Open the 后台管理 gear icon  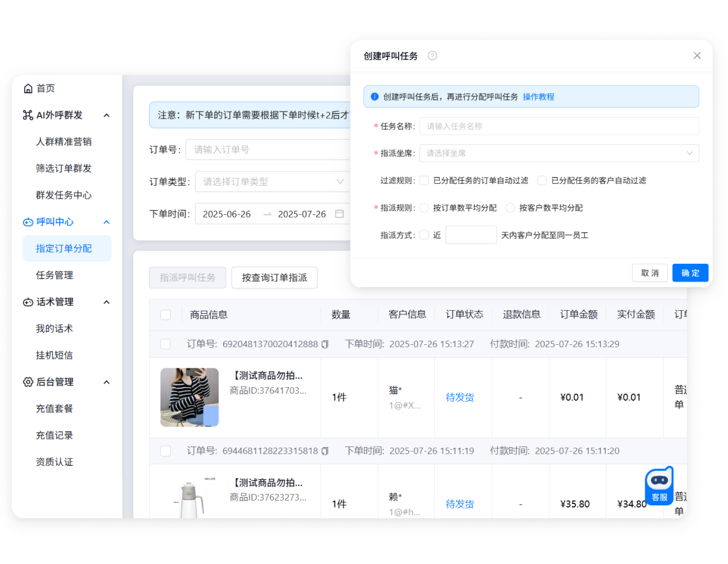(28, 382)
